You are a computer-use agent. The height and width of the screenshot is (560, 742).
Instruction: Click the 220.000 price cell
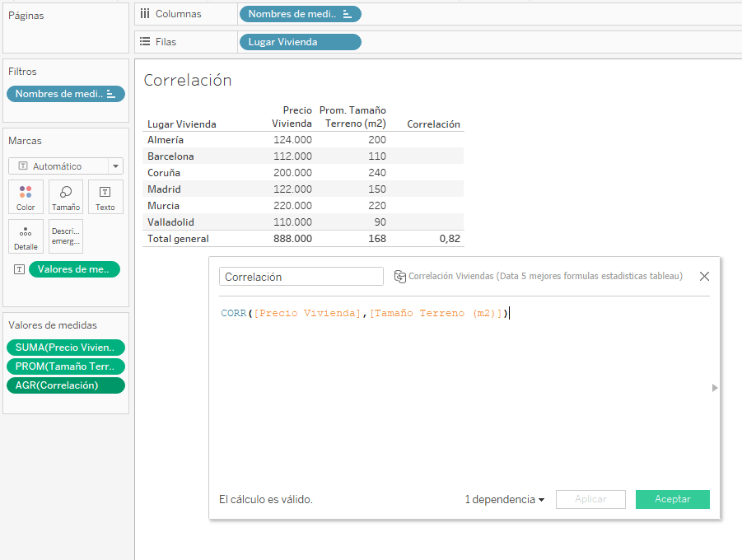(292, 206)
